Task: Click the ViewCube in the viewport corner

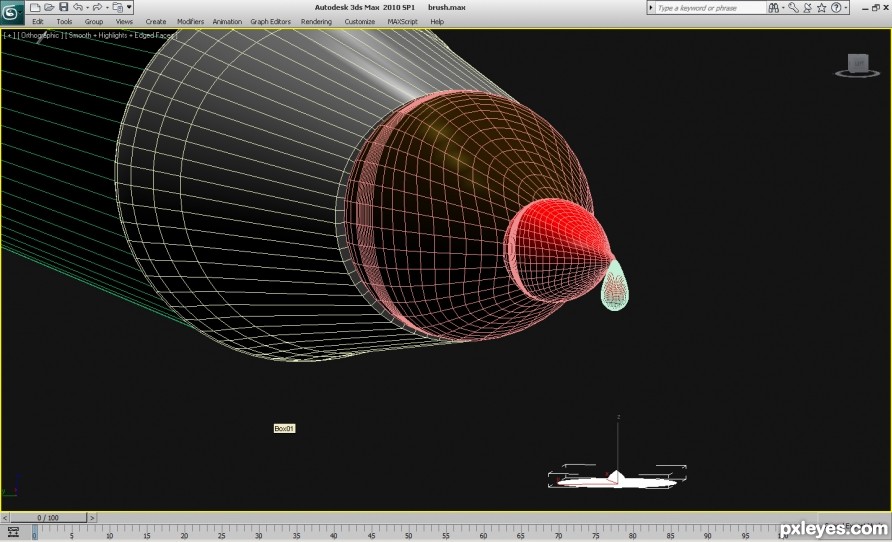Action: pyautogui.click(x=858, y=65)
